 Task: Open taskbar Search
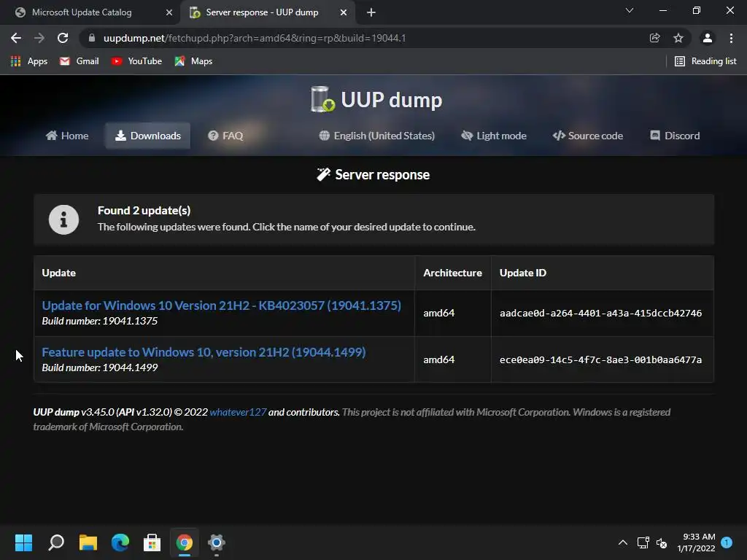point(55,542)
